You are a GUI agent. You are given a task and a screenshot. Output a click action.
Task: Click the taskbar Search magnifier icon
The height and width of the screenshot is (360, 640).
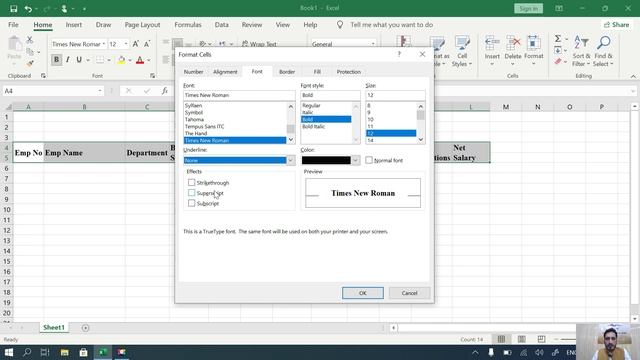point(27,352)
